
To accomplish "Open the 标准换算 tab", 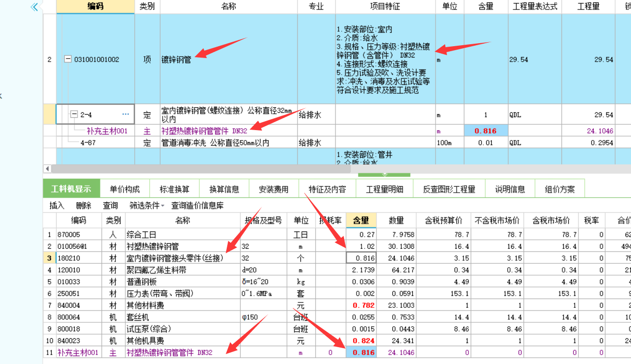I will [x=175, y=189].
